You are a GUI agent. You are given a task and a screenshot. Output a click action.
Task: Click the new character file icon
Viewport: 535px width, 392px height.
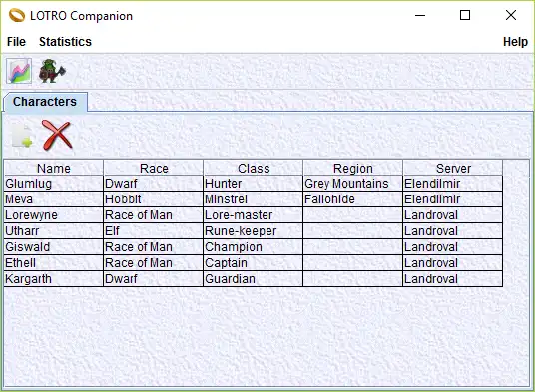pos(23,136)
